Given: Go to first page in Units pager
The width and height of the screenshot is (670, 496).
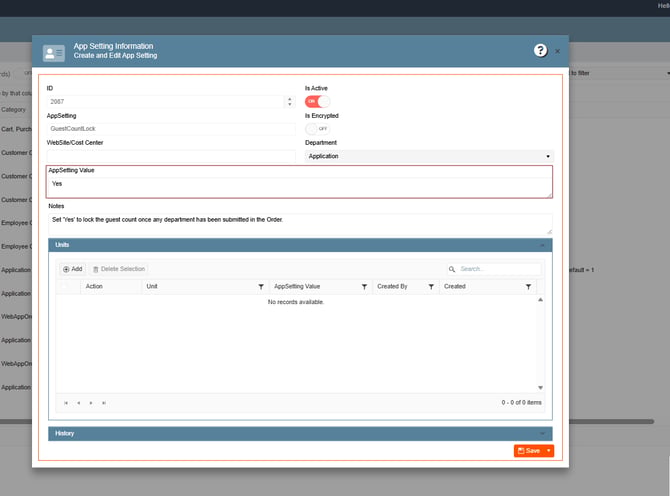Looking at the screenshot, I should coord(66,403).
